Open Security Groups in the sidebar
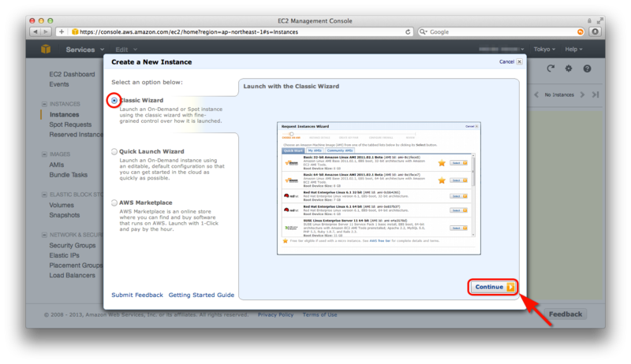631x364 pixels. pos(73,245)
